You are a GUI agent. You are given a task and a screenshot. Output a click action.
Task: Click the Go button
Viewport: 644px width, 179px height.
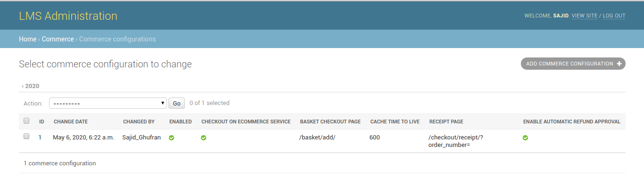[176, 103]
